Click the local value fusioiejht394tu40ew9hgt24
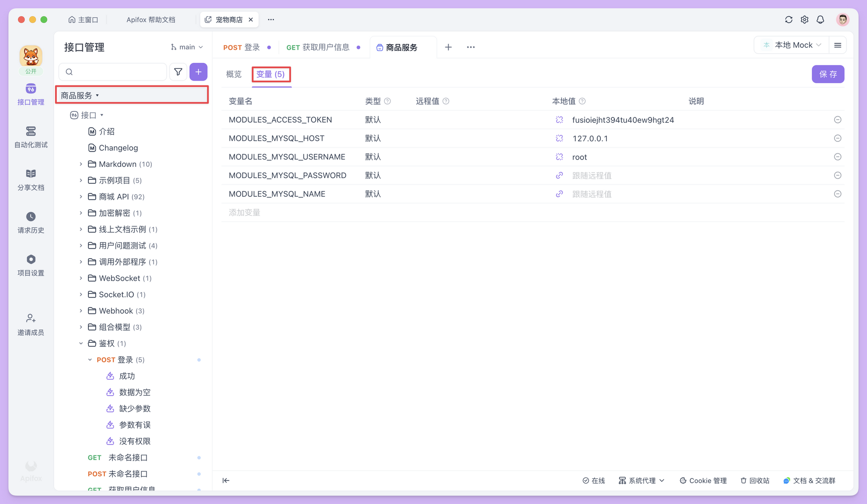Image resolution: width=867 pixels, height=504 pixels. 623,120
